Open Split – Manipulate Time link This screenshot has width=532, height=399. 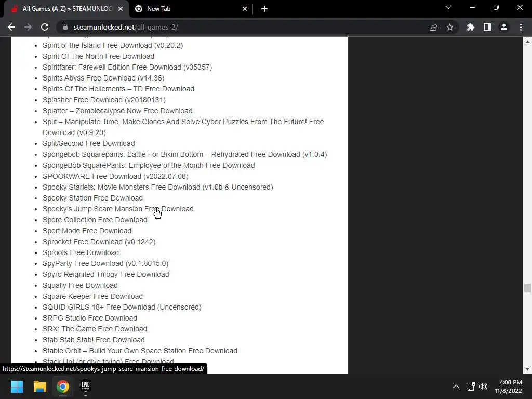tap(183, 127)
